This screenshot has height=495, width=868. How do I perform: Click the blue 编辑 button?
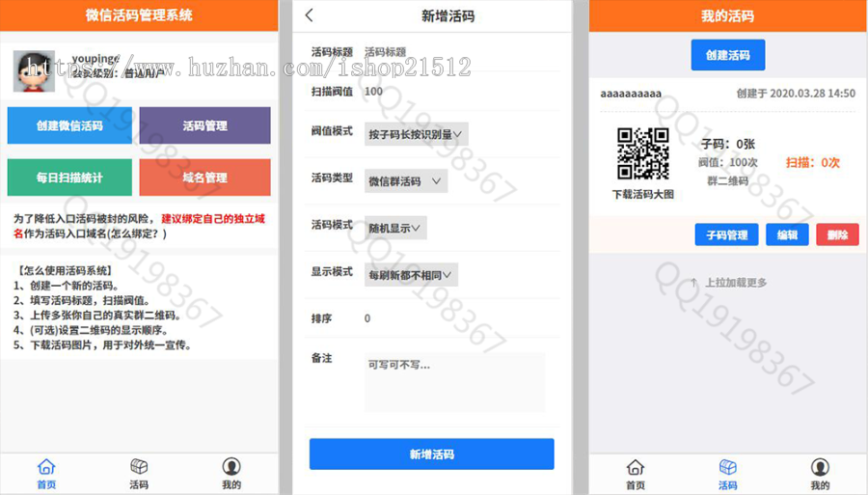787,234
